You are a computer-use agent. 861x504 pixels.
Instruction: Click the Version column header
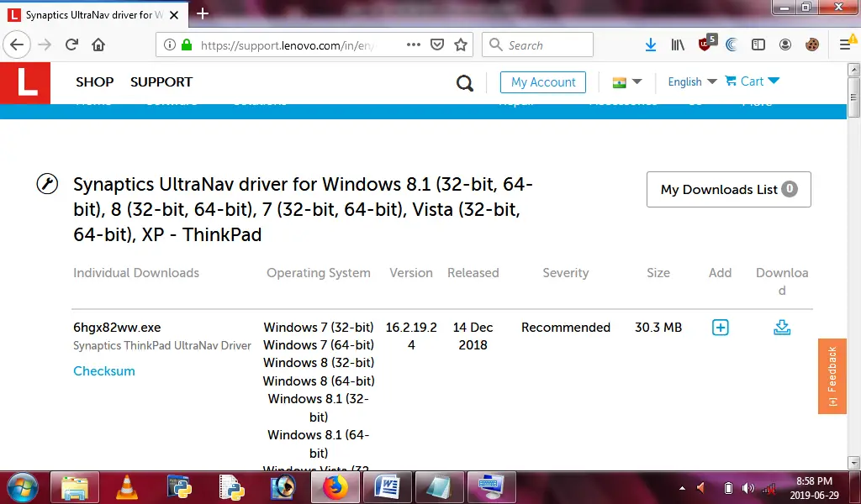coord(411,272)
